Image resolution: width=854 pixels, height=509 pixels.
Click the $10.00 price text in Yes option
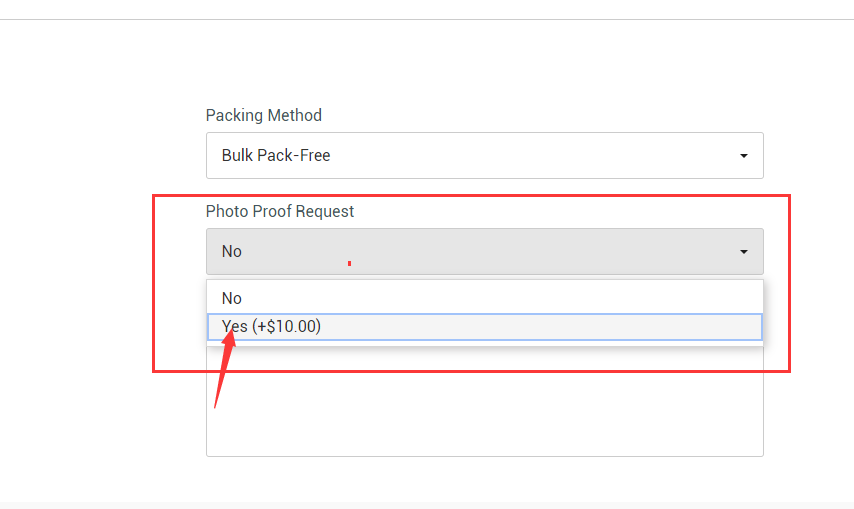pyautogui.click(x=290, y=327)
